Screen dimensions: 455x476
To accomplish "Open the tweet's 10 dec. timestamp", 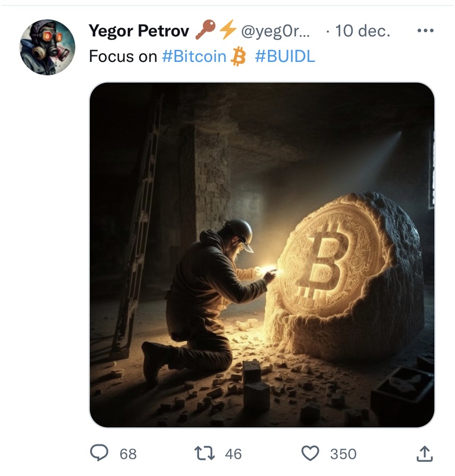I will pos(363,31).
